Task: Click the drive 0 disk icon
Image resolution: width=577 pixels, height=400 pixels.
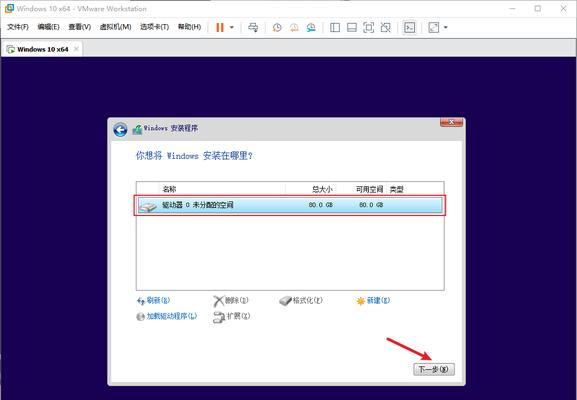Action: (x=148, y=207)
